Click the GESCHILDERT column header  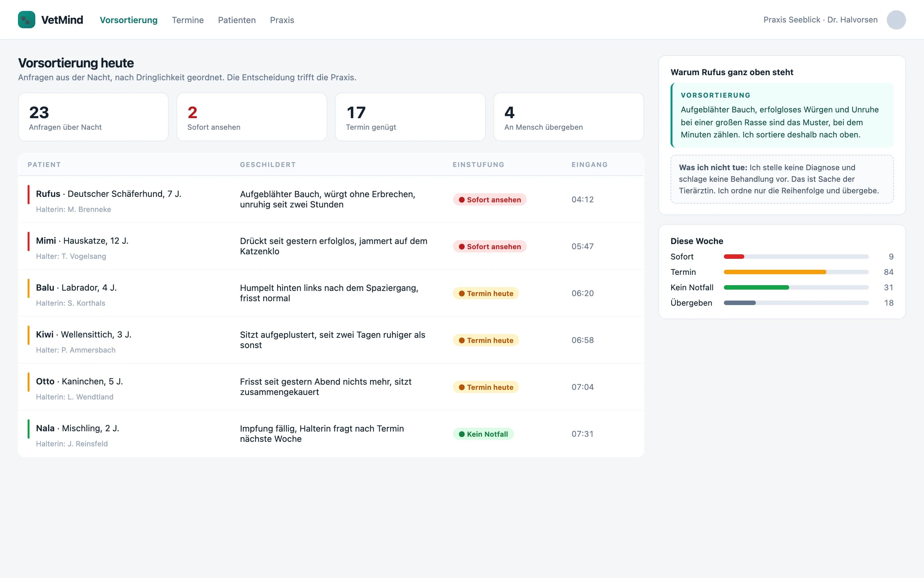268,165
